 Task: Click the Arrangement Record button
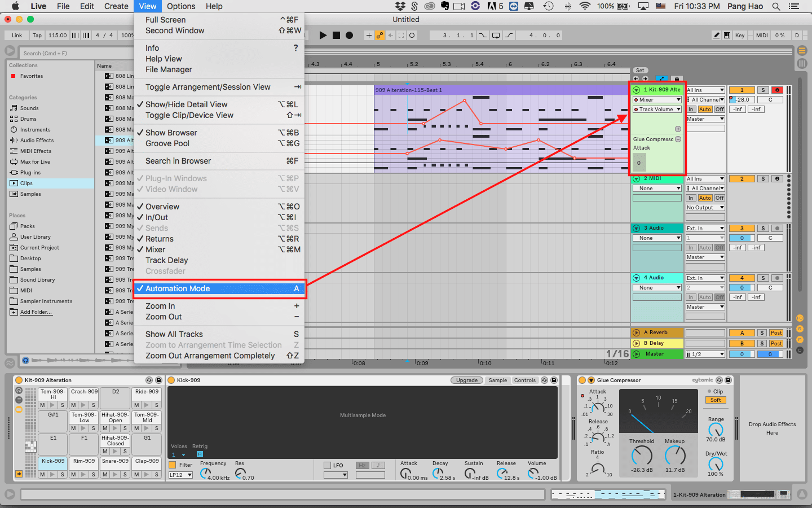[349, 35]
